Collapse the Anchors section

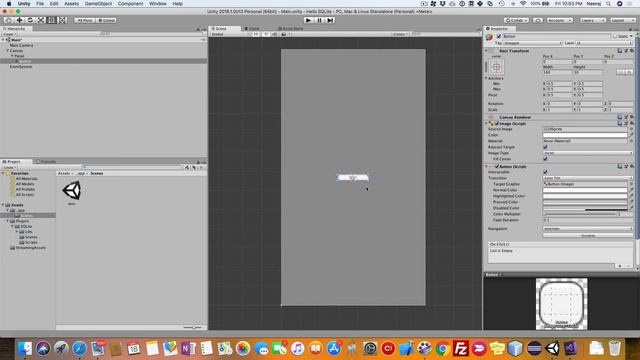coord(487,78)
